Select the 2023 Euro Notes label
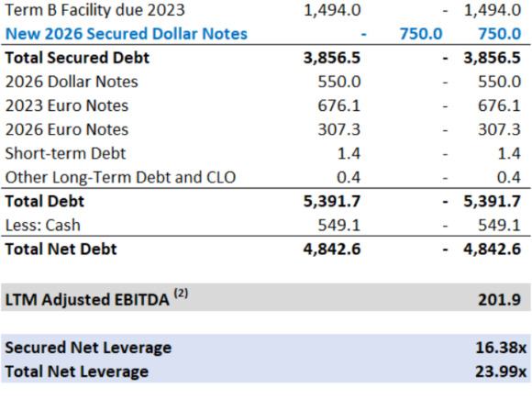Viewport: 532px width, 399px height. coord(67,105)
